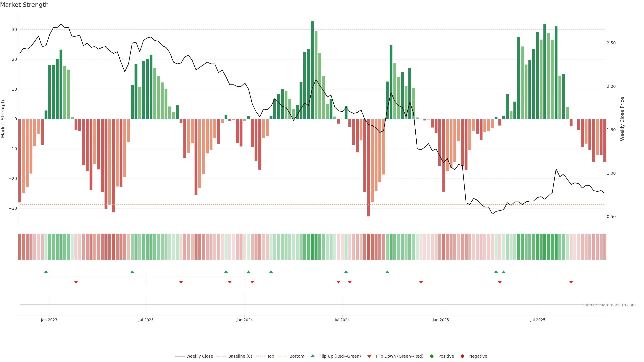Click the Jul 2024 x-axis label

(342, 320)
